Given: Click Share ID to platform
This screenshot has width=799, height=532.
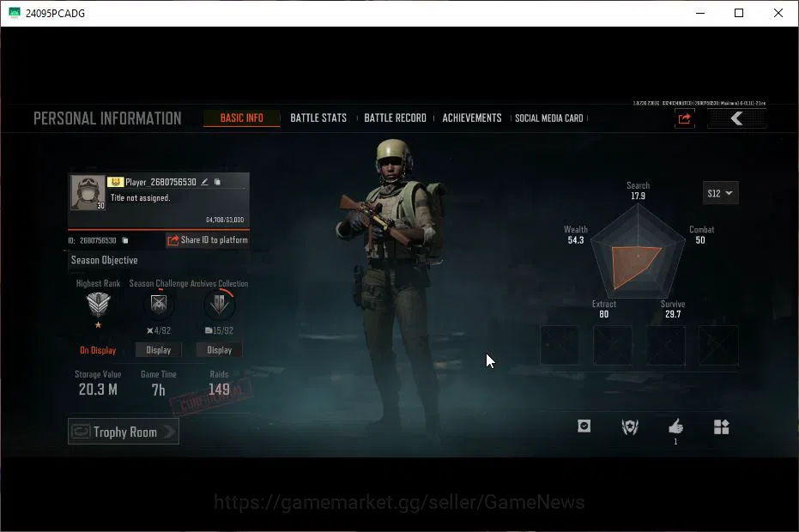Looking at the screenshot, I should click(x=208, y=240).
